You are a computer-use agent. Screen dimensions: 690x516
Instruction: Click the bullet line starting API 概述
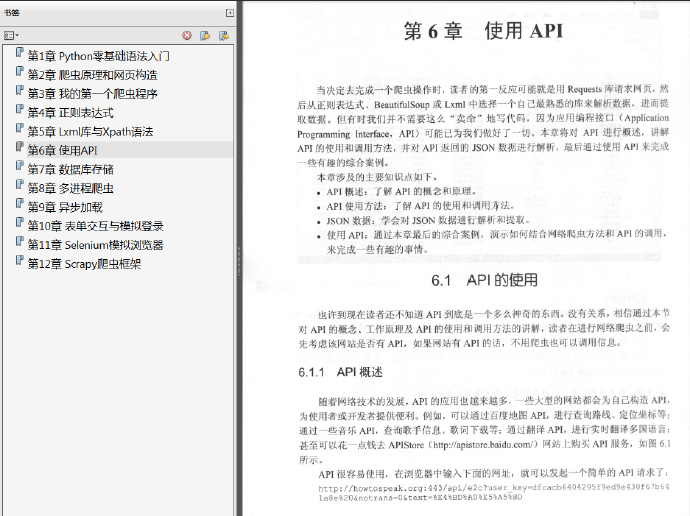[397, 191]
